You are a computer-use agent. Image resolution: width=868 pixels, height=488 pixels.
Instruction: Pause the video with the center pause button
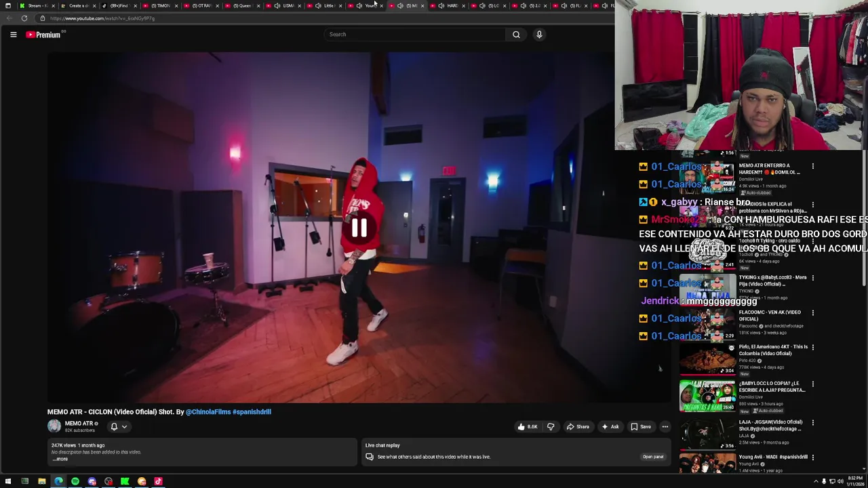click(359, 228)
